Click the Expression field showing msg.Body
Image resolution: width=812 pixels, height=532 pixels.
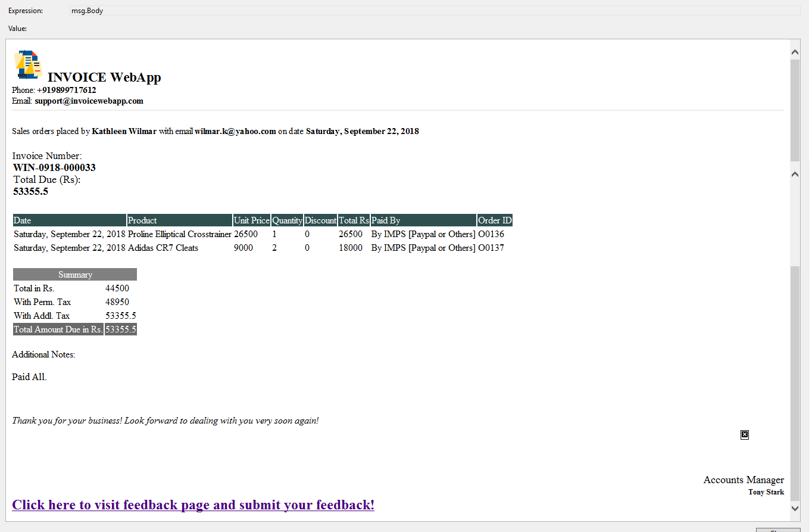435,11
